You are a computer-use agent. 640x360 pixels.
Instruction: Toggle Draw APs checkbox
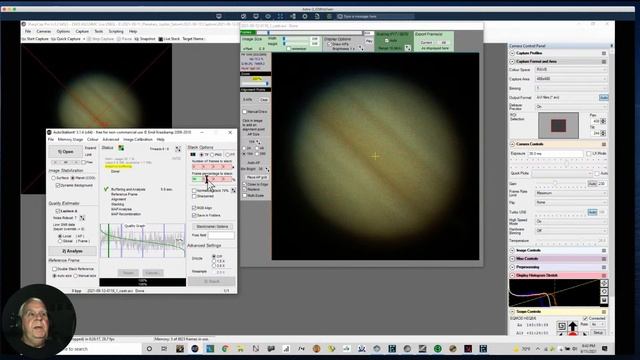[329, 44]
